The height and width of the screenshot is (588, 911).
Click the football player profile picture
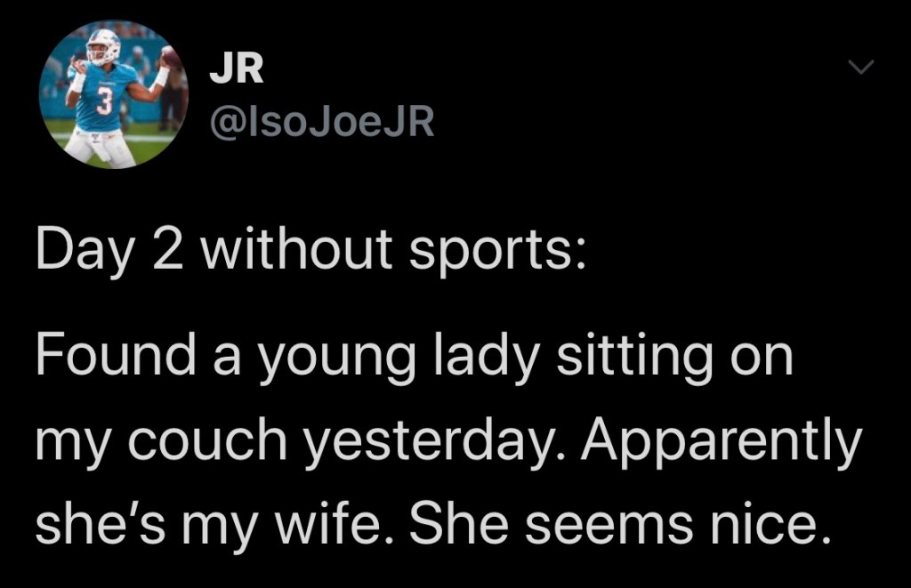tap(113, 94)
